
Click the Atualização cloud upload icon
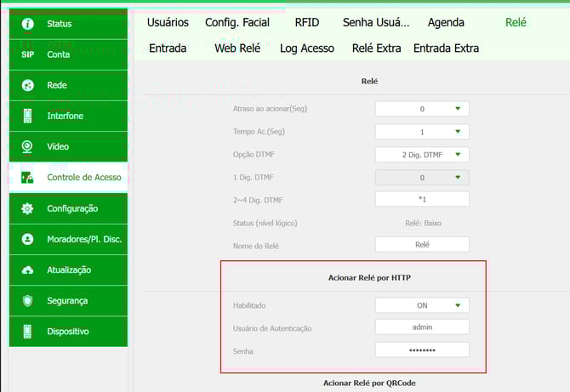coord(27,270)
